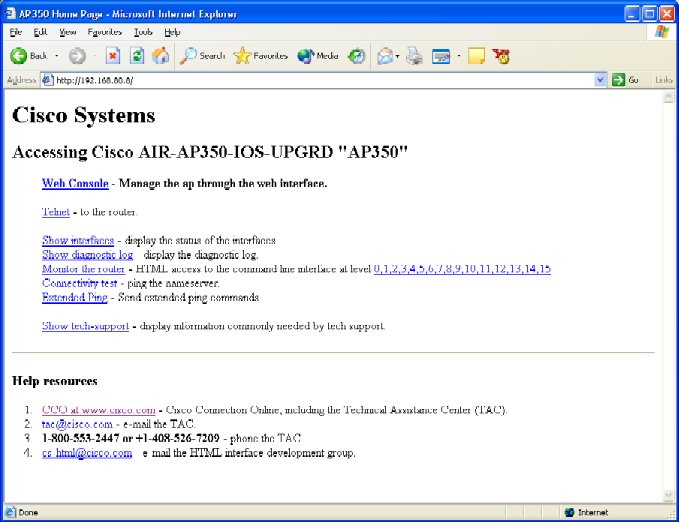
Task: Open the File menu
Action: pyautogui.click(x=16, y=32)
